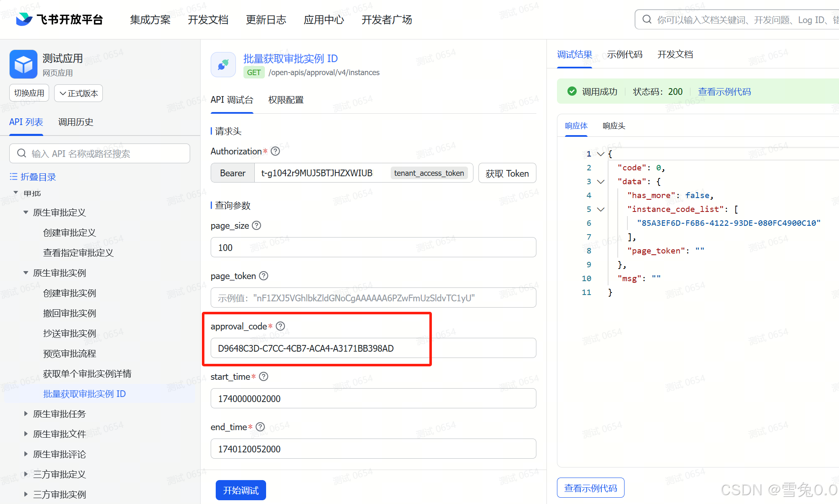Click the approval_code input field
The height and width of the screenshot is (504, 839).
click(373, 348)
